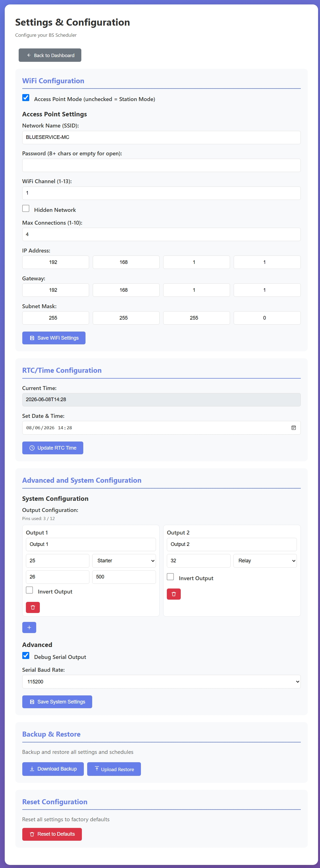
Task: Select third Subnet Mask octet 255
Action: coord(197,318)
